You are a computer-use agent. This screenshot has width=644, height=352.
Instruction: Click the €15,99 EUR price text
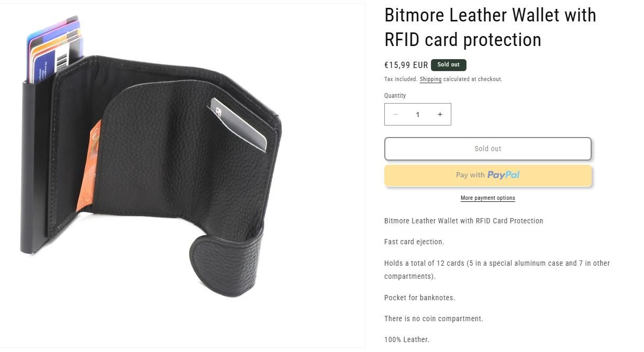click(406, 65)
